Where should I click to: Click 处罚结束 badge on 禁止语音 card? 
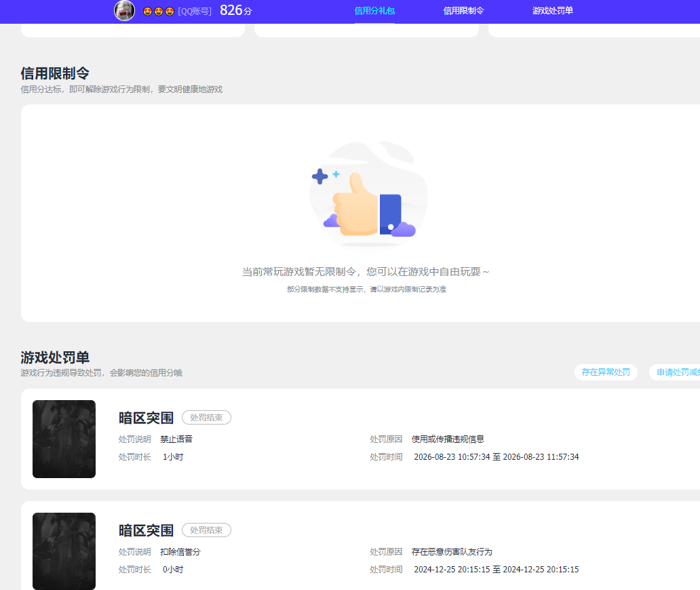(x=206, y=418)
